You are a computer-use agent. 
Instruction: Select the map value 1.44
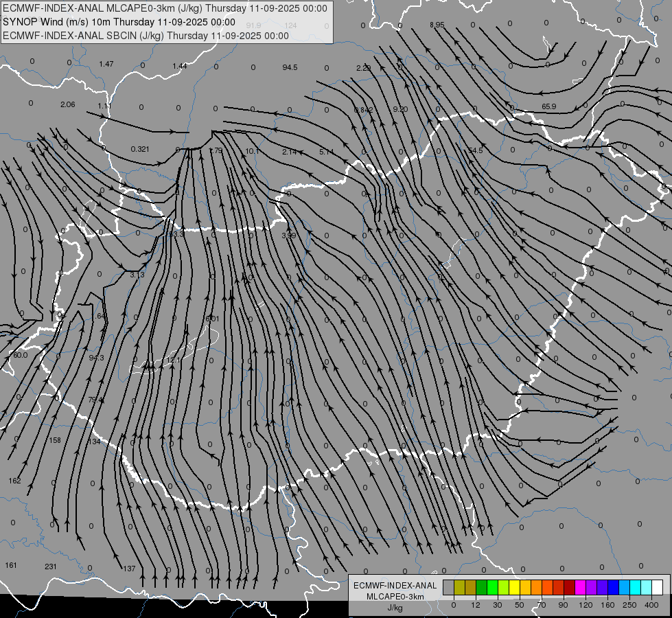click(x=180, y=66)
